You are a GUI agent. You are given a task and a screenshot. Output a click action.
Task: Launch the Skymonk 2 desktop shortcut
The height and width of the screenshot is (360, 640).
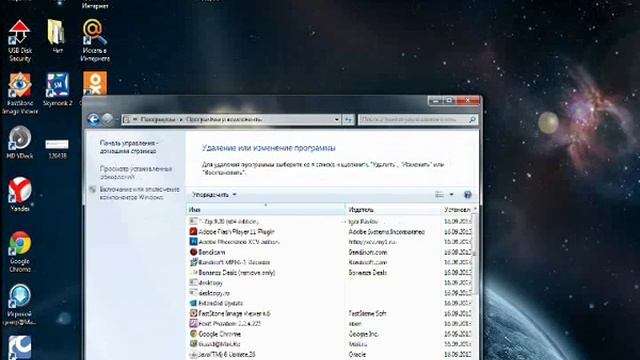pos(57,89)
